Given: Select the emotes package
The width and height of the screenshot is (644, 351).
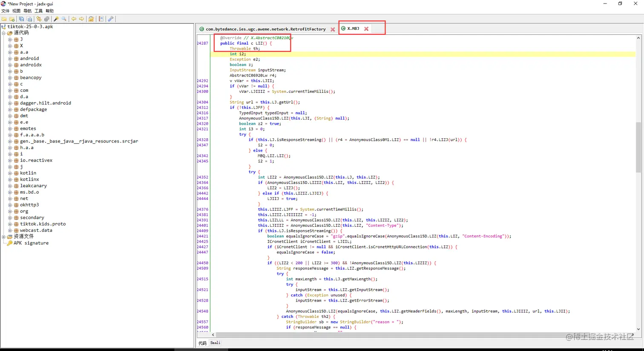Looking at the screenshot, I should [x=28, y=128].
